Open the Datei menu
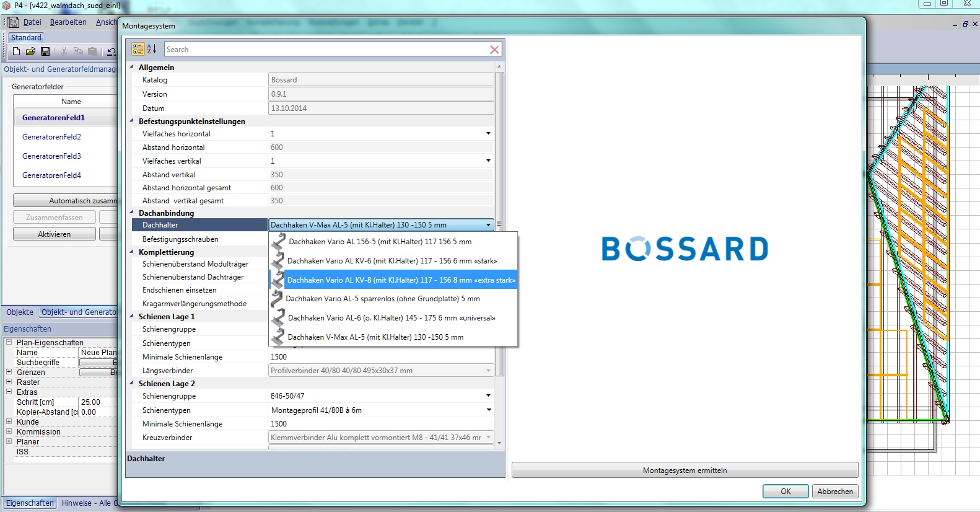This screenshot has width=980, height=512. [x=32, y=22]
